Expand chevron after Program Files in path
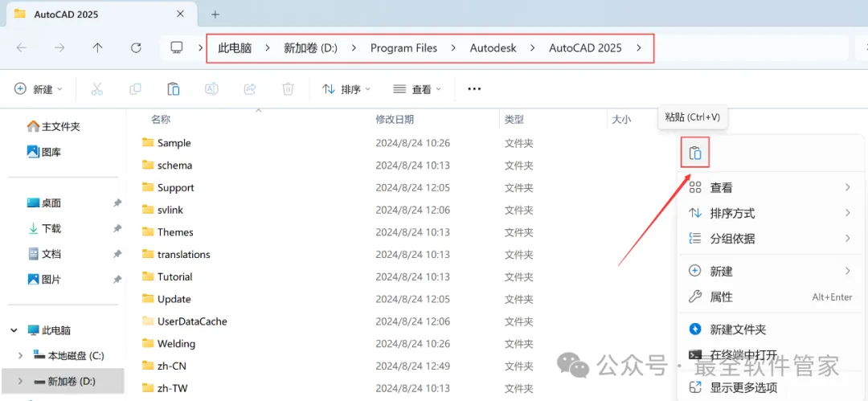 pyautogui.click(x=453, y=48)
